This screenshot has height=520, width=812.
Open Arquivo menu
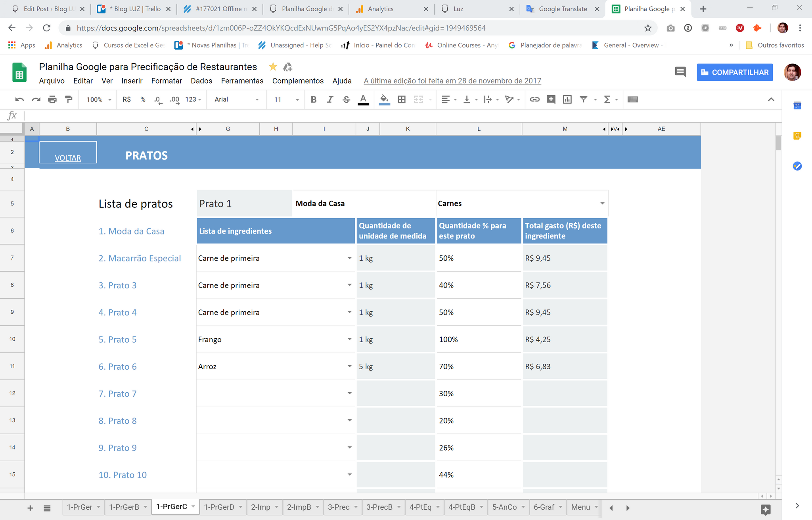52,81
